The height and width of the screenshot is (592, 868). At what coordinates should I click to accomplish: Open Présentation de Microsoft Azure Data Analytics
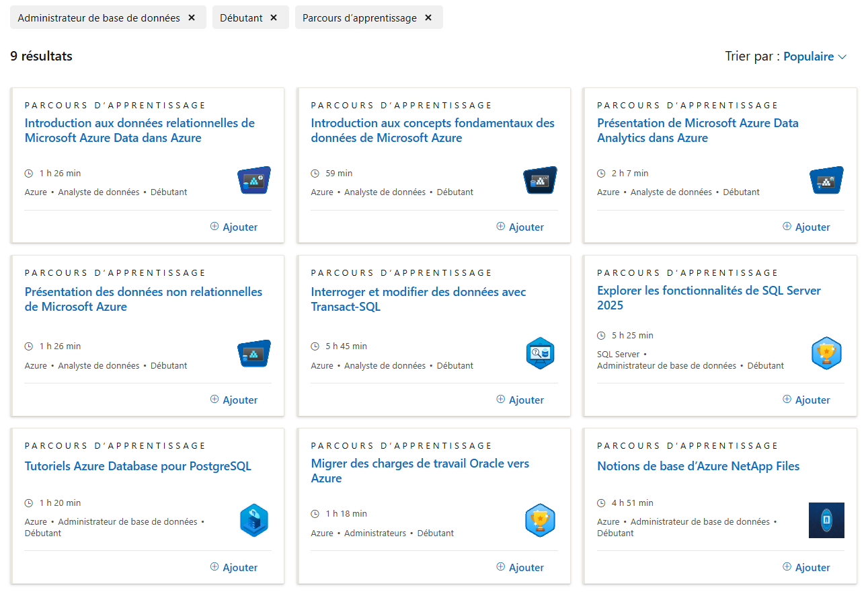[x=698, y=131]
